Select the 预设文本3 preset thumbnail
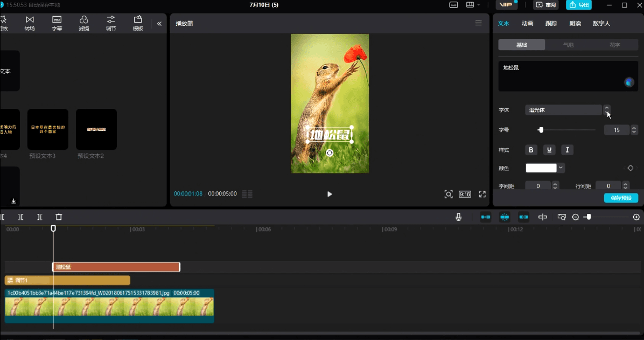 (47, 129)
